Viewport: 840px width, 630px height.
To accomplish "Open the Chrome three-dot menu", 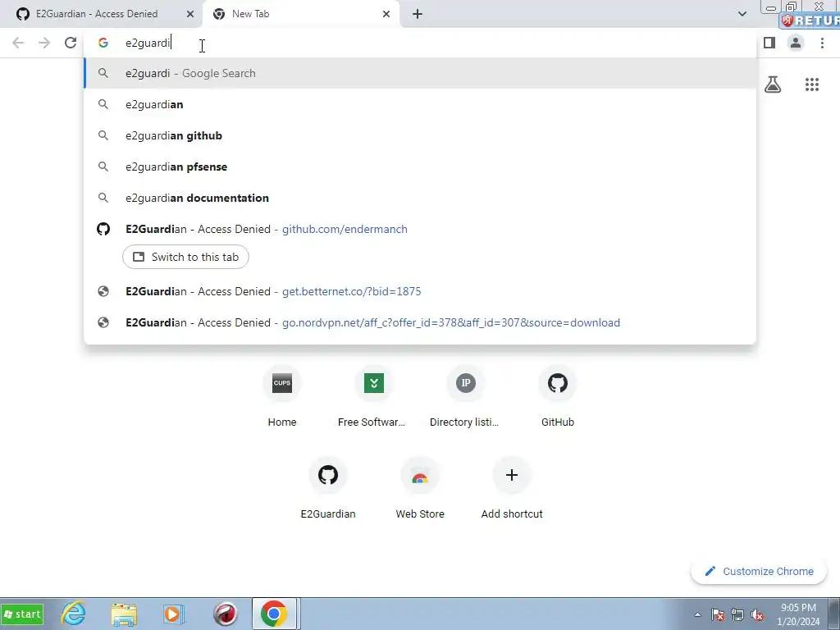I will pyautogui.click(x=822, y=43).
